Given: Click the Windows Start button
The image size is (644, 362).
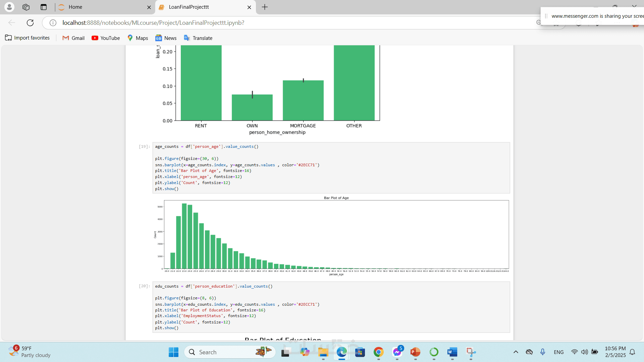Looking at the screenshot, I should point(173,352).
